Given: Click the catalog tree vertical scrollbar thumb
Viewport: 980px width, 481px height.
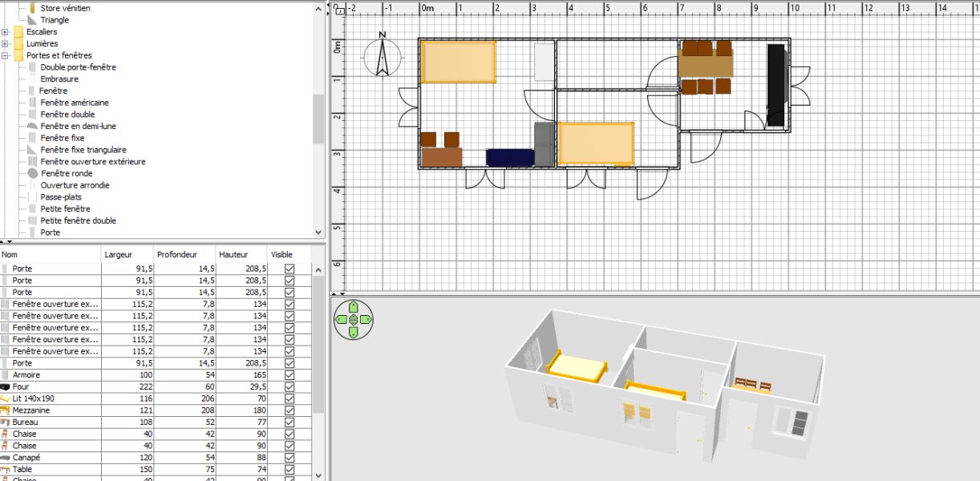Looking at the screenshot, I should (318, 119).
